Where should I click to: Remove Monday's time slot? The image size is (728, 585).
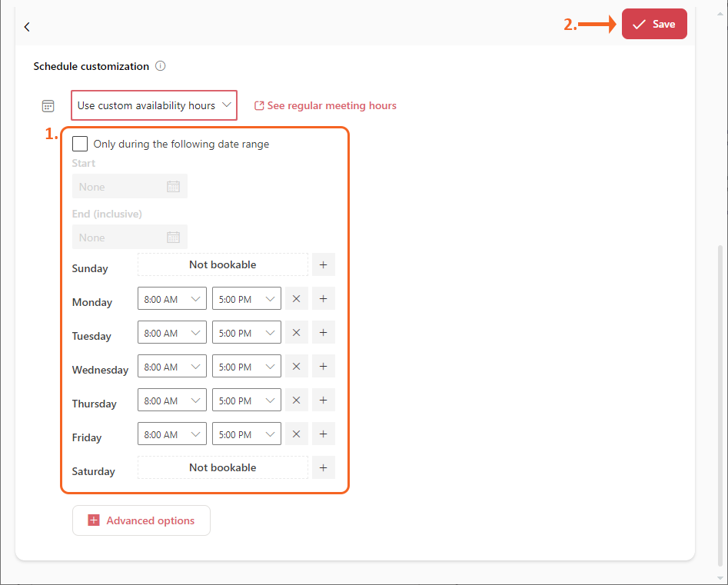[296, 298]
